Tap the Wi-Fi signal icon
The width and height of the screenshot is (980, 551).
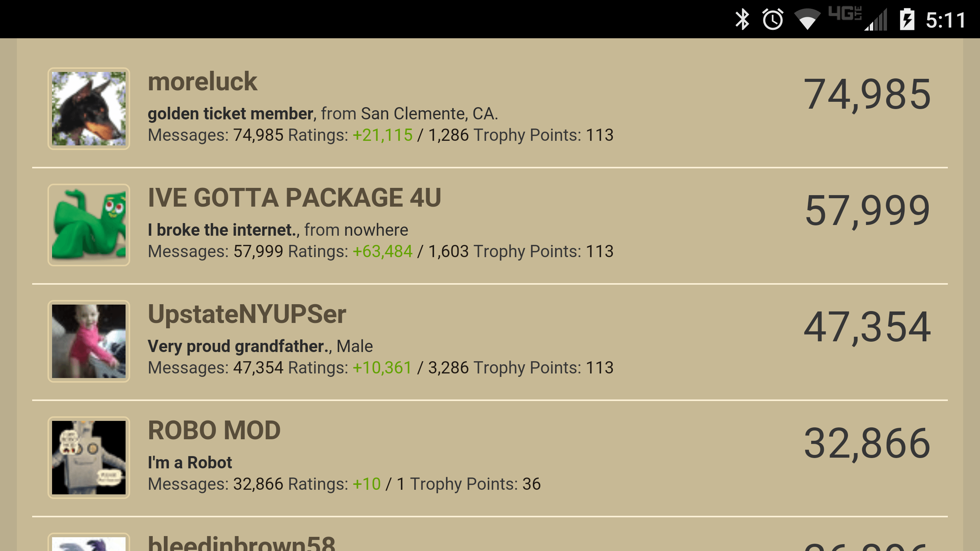point(807,19)
